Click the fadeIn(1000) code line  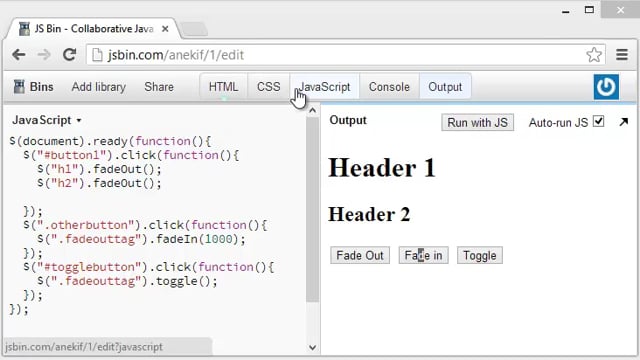pos(141,239)
